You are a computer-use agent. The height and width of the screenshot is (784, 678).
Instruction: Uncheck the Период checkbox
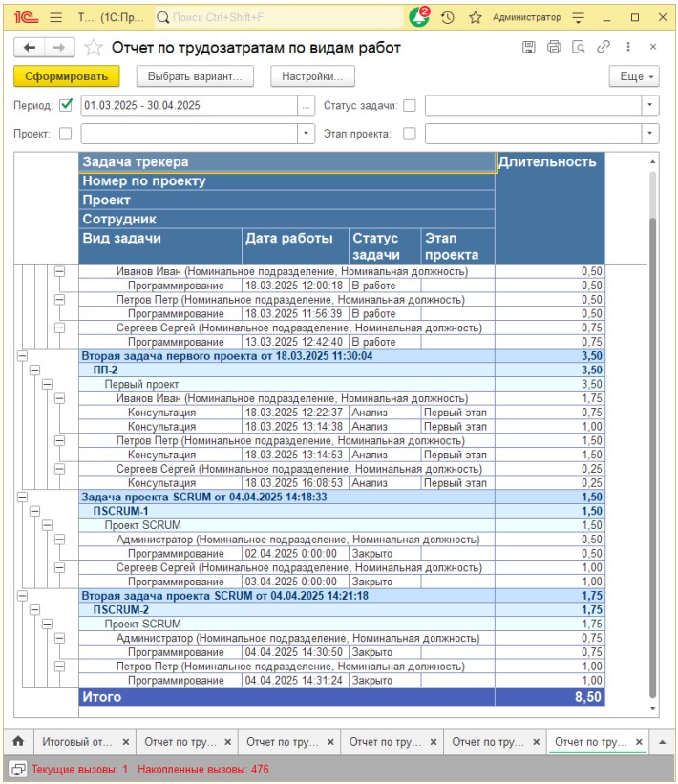[66, 105]
